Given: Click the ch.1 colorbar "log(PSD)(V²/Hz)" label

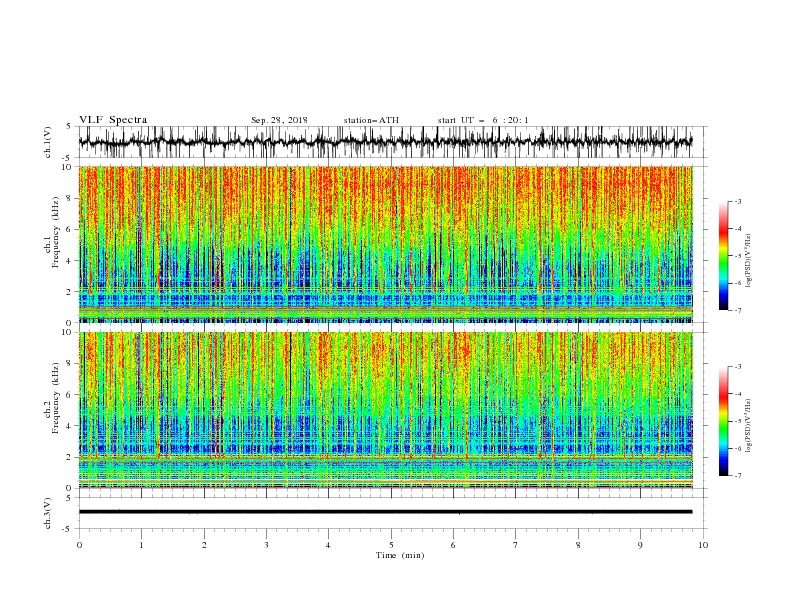Looking at the screenshot, I should point(748,261).
